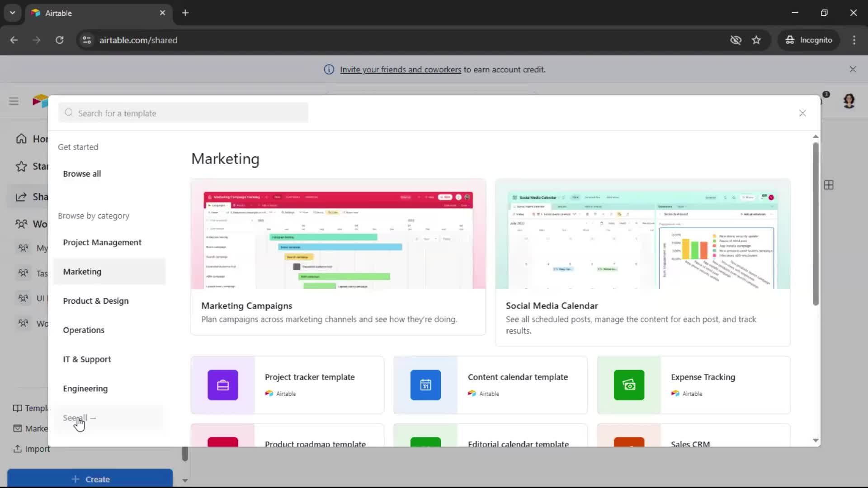Image resolution: width=868 pixels, height=488 pixels.
Task: Choose the Operations category
Action: [84, 330]
